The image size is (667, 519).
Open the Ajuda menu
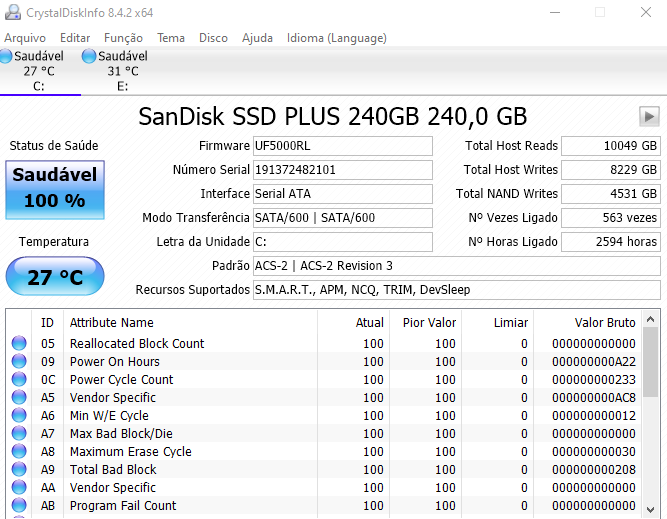point(257,38)
